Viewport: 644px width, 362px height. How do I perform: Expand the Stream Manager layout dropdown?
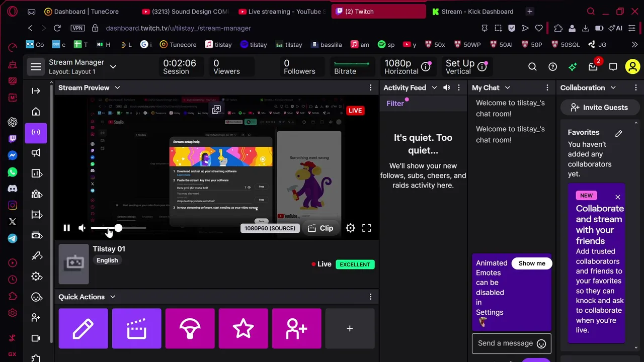click(113, 66)
